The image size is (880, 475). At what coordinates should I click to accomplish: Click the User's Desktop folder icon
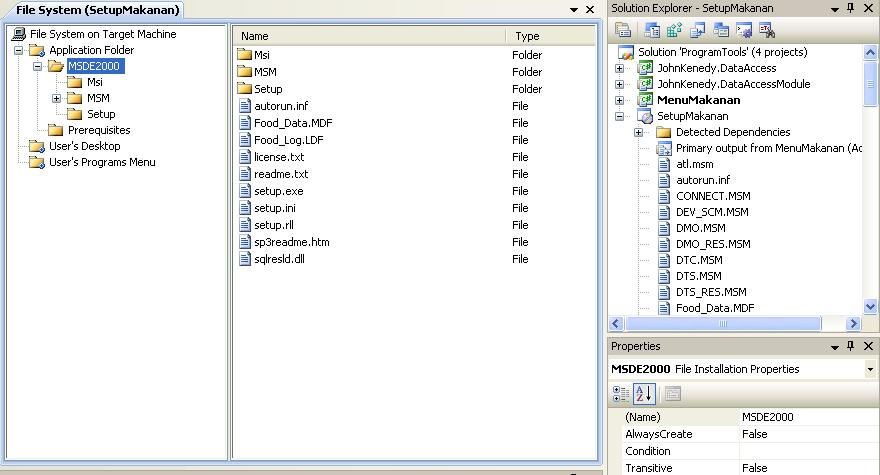coord(36,146)
